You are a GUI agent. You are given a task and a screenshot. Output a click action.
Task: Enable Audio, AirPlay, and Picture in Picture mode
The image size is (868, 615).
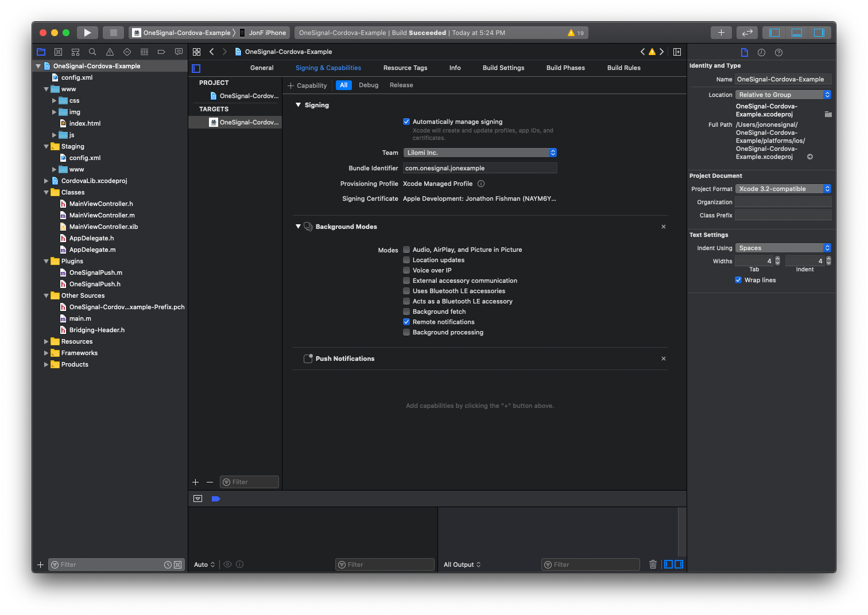[406, 250]
